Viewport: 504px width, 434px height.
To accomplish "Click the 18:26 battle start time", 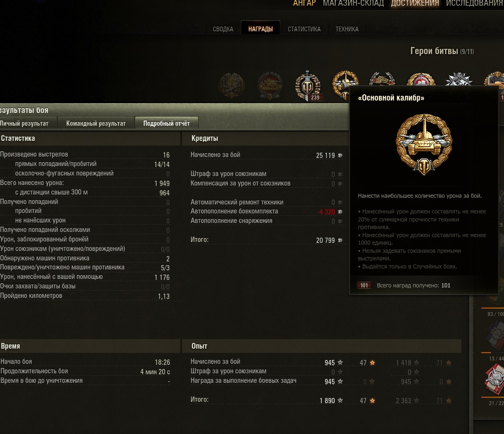I will coord(162,362).
